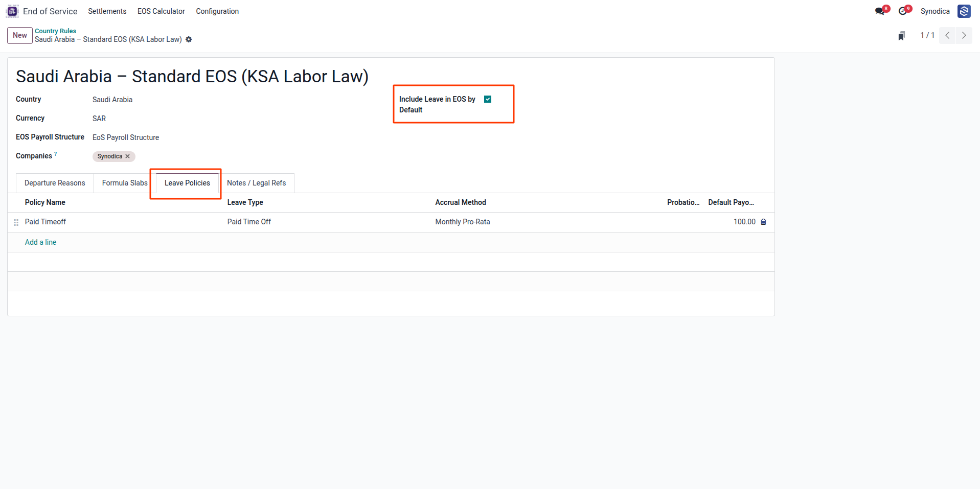The width and height of the screenshot is (980, 489).
Task: Open the Settlements menu
Action: 107,11
